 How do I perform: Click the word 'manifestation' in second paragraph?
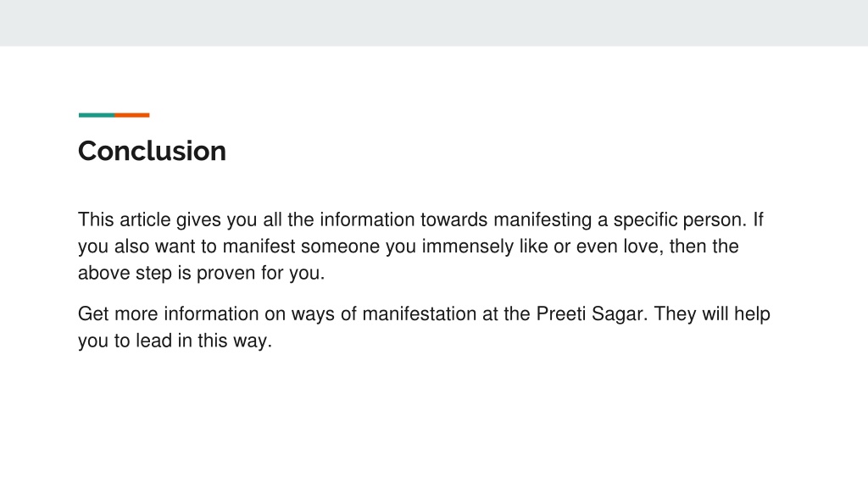click(419, 313)
